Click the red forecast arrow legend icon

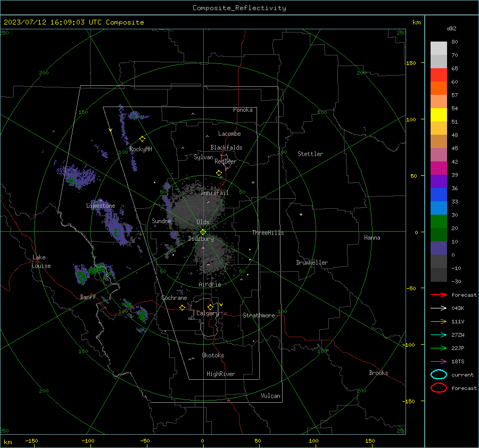(x=439, y=295)
